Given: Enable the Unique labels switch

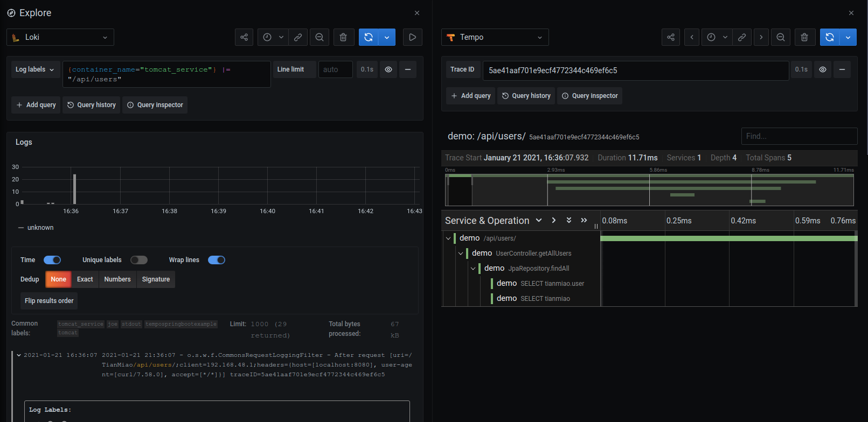Looking at the screenshot, I should (x=139, y=260).
